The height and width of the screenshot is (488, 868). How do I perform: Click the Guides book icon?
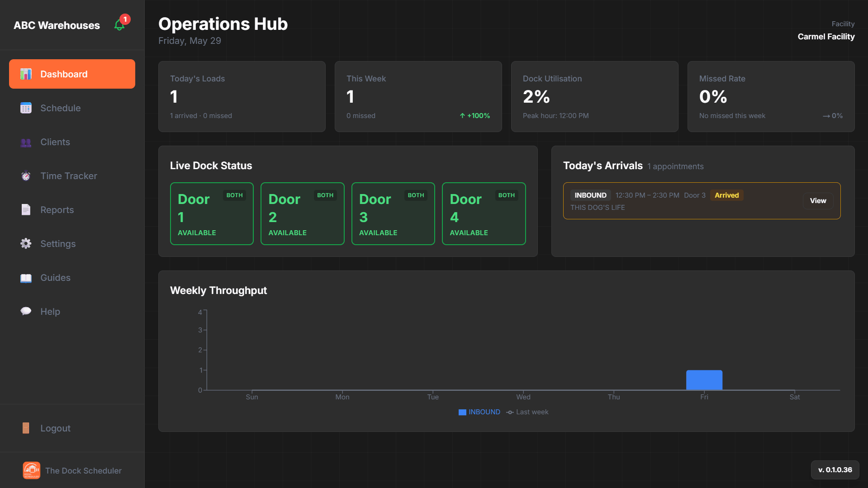26,278
